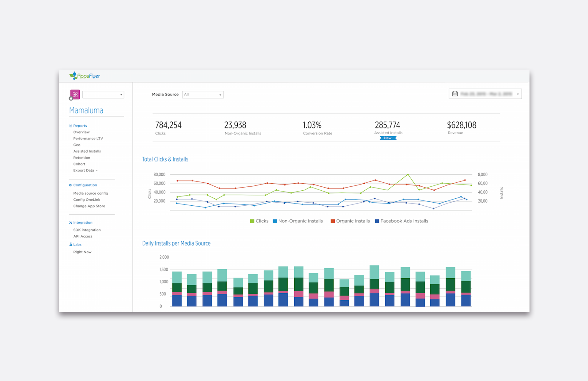Viewport: 588px width, 381px height.
Task: Open the Performance LTV report
Action: point(88,139)
